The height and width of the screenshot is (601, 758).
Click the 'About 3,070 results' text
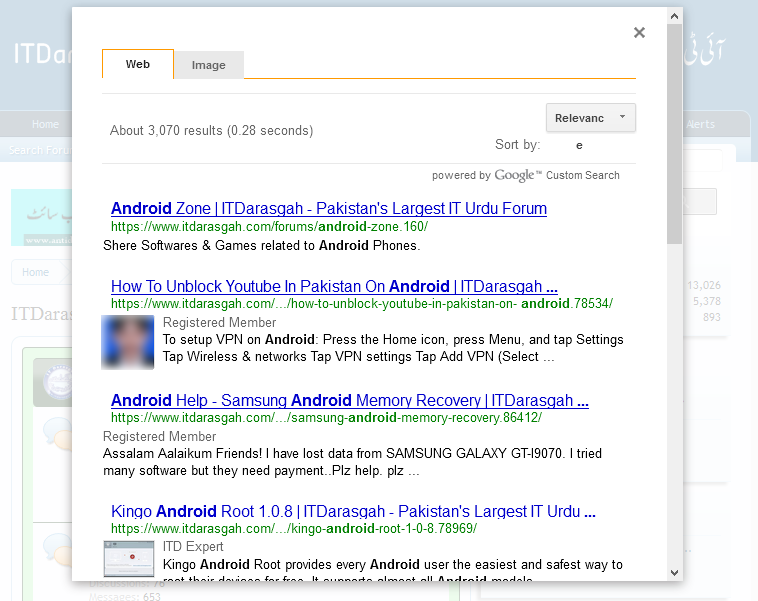[211, 131]
